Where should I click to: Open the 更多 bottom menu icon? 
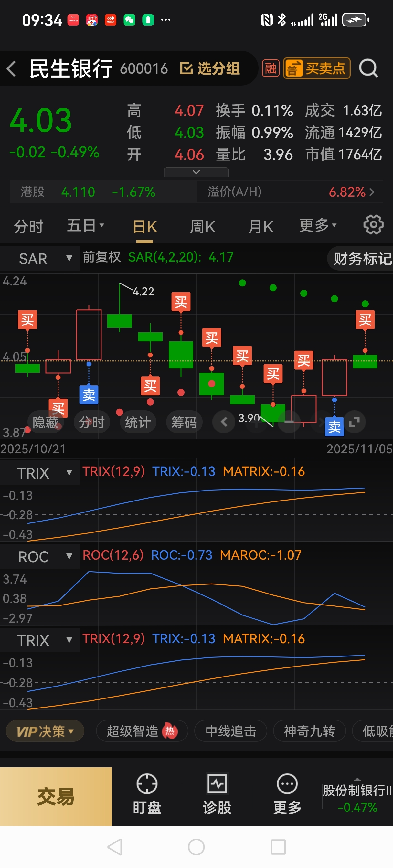[x=287, y=794]
